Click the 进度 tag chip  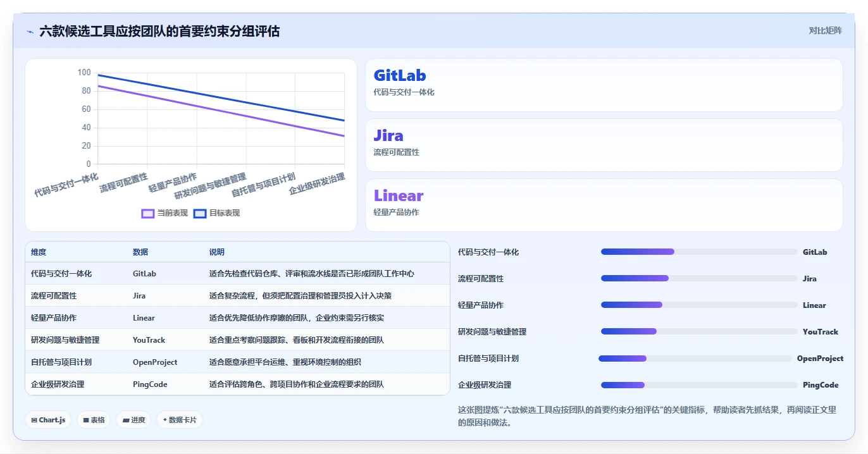(133, 420)
